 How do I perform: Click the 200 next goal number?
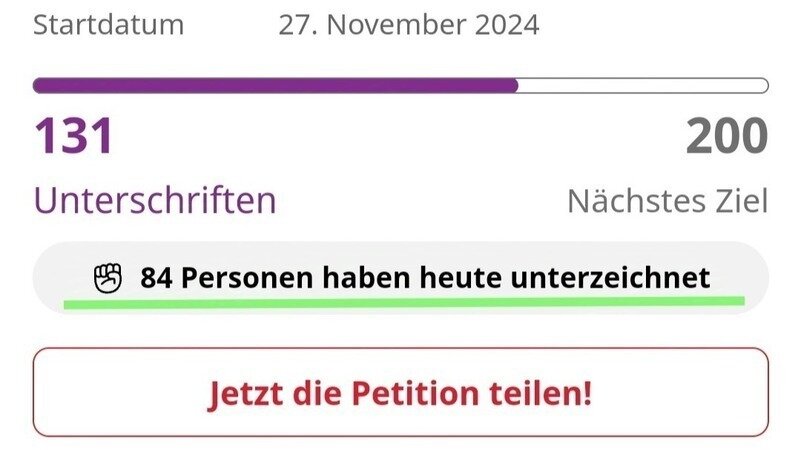click(x=727, y=137)
